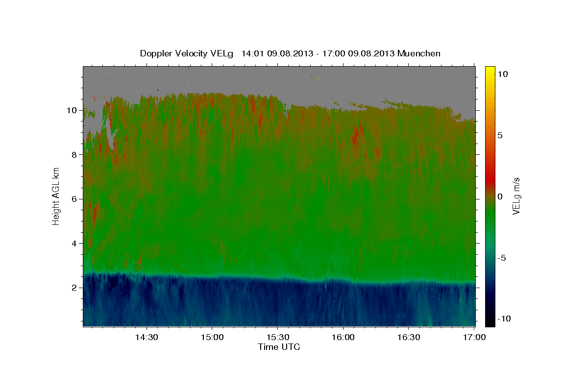
Task: Click the 15:00 time tick label
Action: (x=212, y=337)
